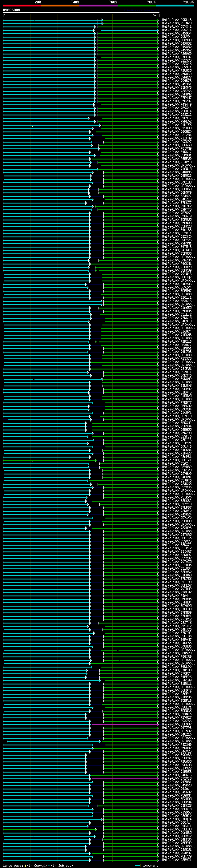The height and width of the screenshot is (868, 197).
Task: Select the UniRef100_A4S449 label
Action: click(x=177, y=104)
